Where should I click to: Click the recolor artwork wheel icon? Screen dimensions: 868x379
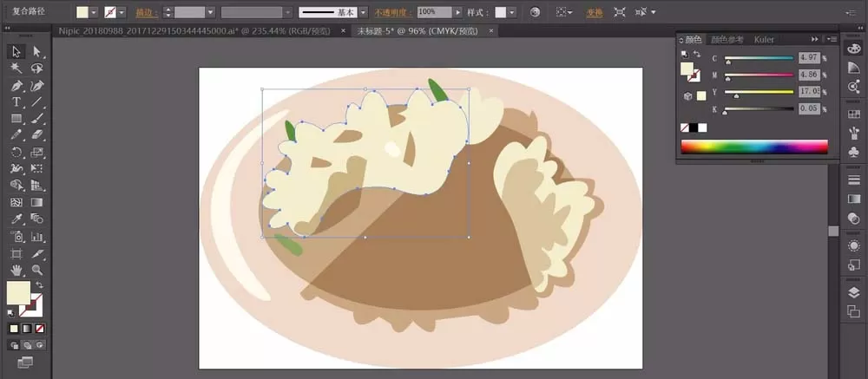click(x=535, y=12)
